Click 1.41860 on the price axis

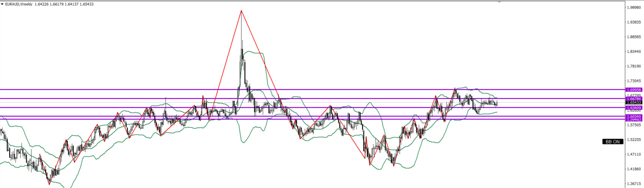point(633,169)
